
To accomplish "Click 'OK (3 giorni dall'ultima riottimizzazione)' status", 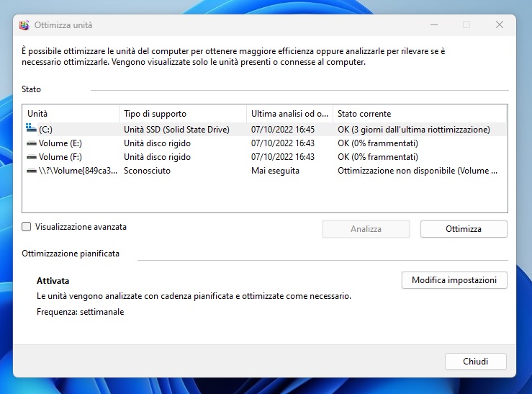I will 414,130.
